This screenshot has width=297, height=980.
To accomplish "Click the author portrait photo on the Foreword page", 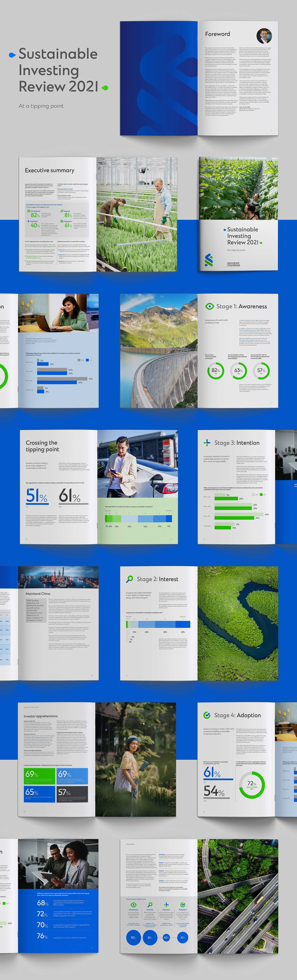I will [264, 36].
